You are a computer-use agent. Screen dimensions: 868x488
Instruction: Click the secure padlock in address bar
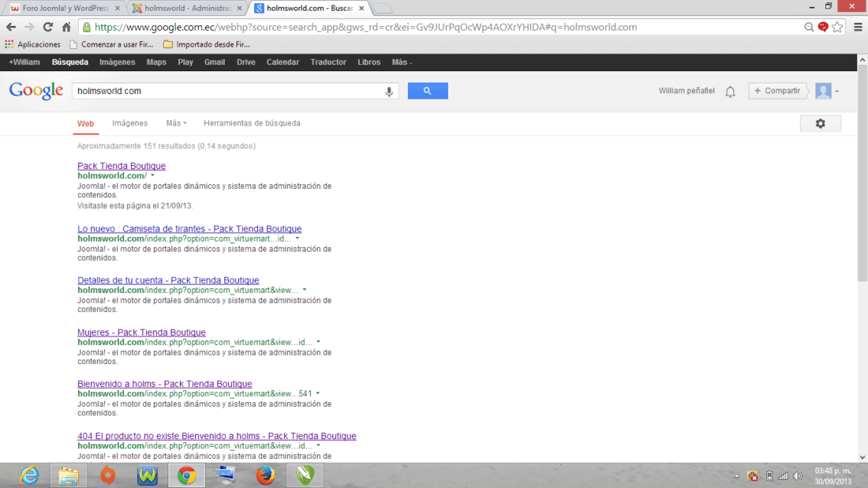pos(86,27)
